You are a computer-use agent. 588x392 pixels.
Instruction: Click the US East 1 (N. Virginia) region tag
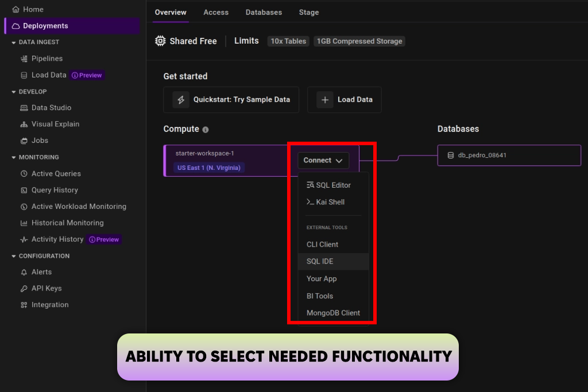(209, 168)
